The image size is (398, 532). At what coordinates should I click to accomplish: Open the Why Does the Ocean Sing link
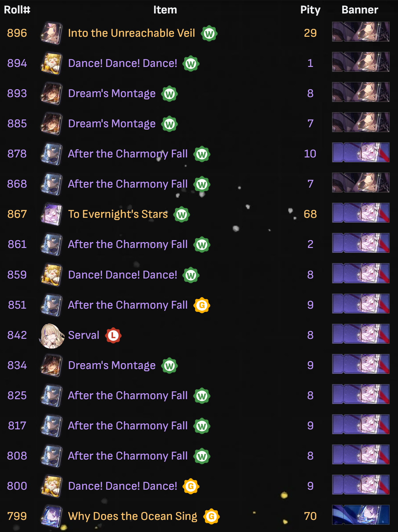tap(133, 516)
